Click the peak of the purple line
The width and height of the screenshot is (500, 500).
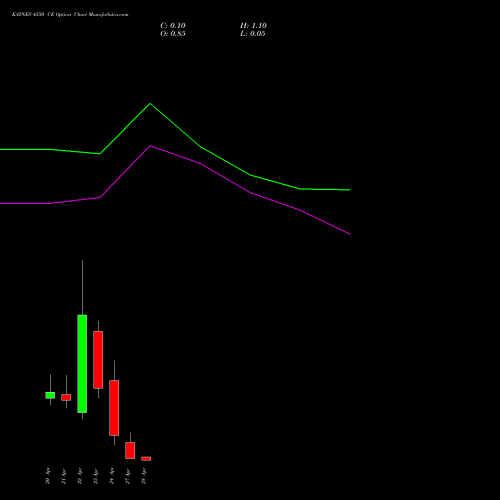(x=150, y=146)
